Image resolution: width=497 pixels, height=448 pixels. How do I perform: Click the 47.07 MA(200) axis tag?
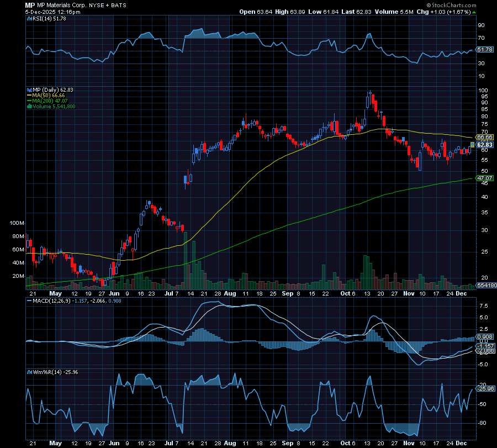pyautogui.click(x=484, y=178)
